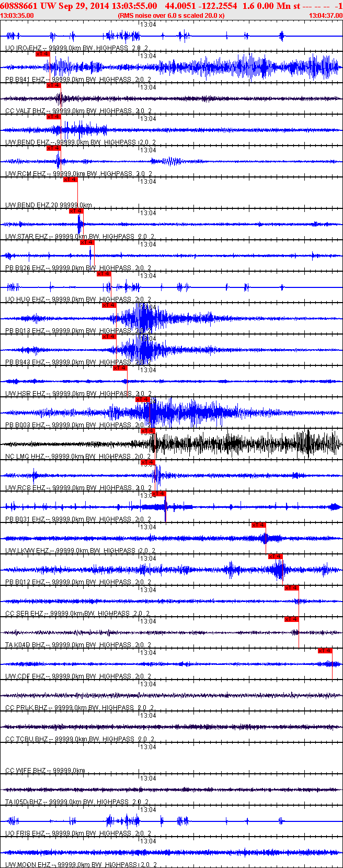Click the red pick flag on PB B941 trace
The image size is (343, 868).
tap(43, 54)
